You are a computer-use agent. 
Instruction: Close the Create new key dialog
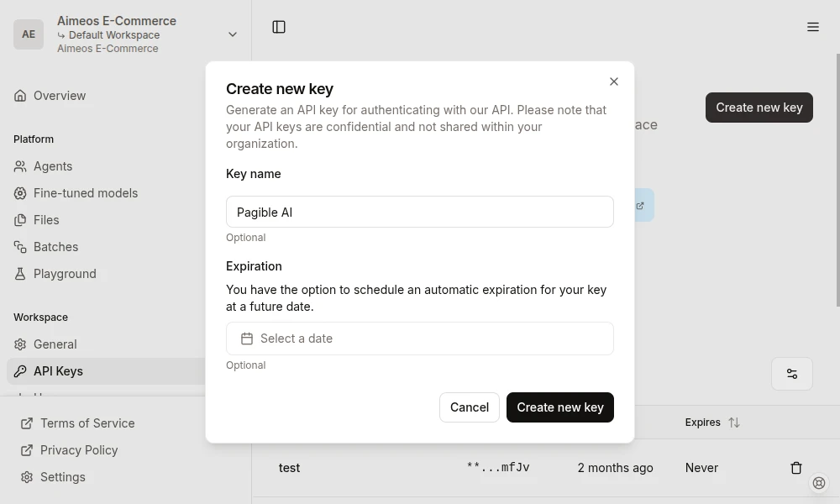[614, 81]
